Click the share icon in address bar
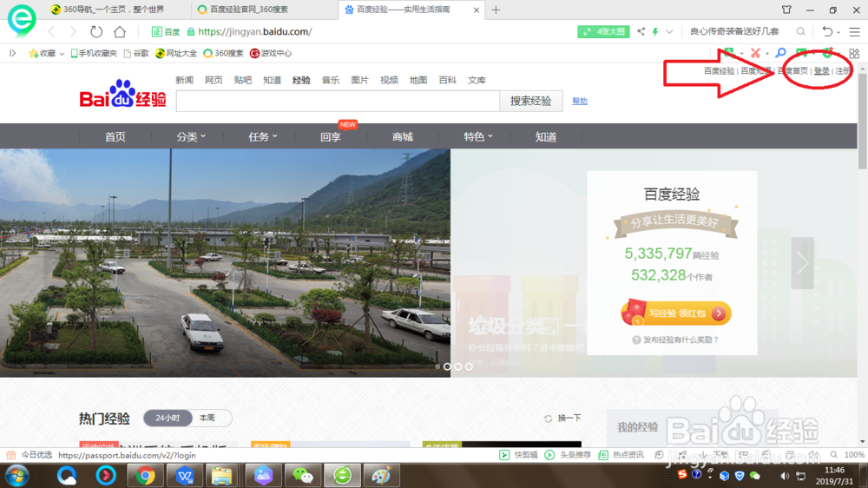Viewport: 868px width, 488px height. (x=641, y=31)
